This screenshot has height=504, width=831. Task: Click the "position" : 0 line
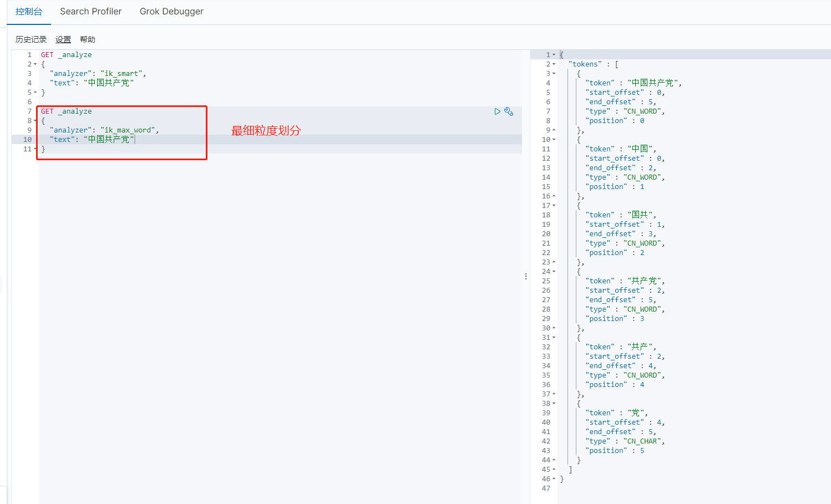tap(615, 121)
